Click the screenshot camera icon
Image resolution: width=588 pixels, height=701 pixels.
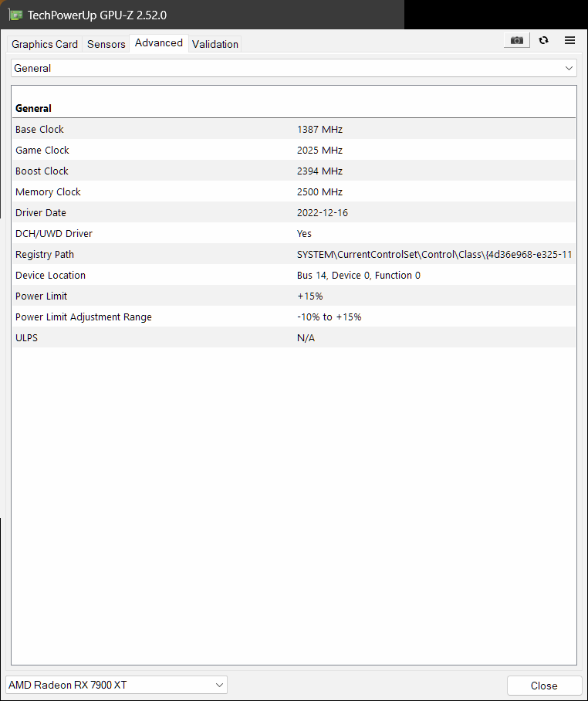tap(517, 41)
